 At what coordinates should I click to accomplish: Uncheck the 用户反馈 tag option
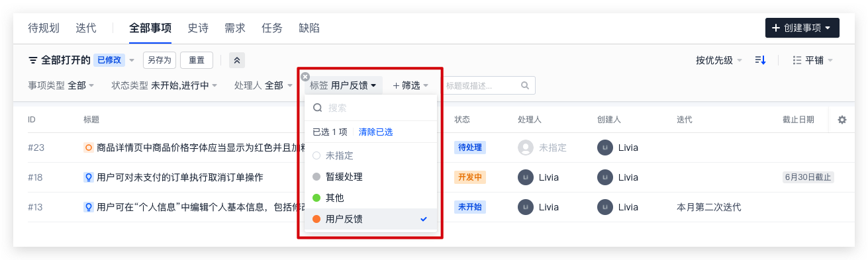[x=371, y=219]
